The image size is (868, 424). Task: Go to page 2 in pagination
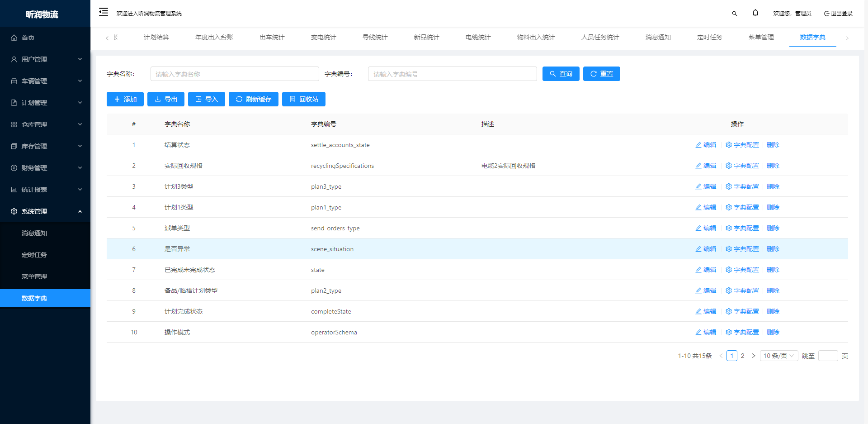click(742, 356)
